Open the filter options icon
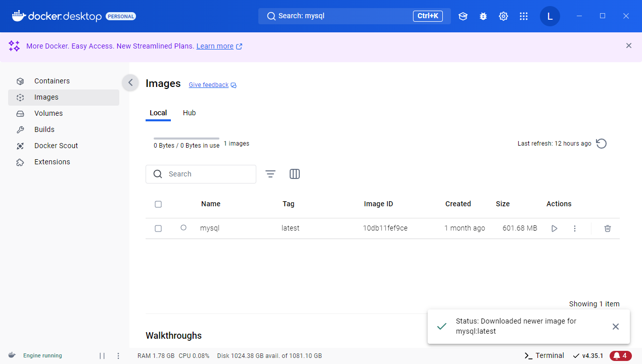642x364 pixels. click(x=270, y=174)
